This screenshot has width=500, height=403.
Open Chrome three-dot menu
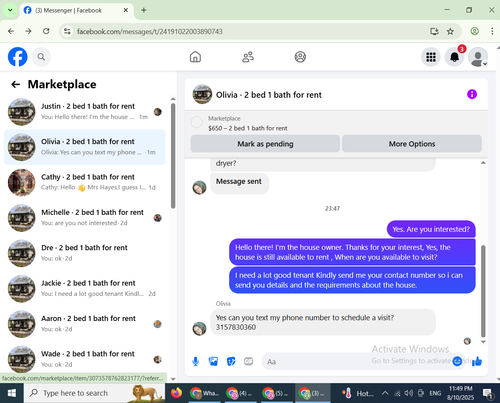492,31
